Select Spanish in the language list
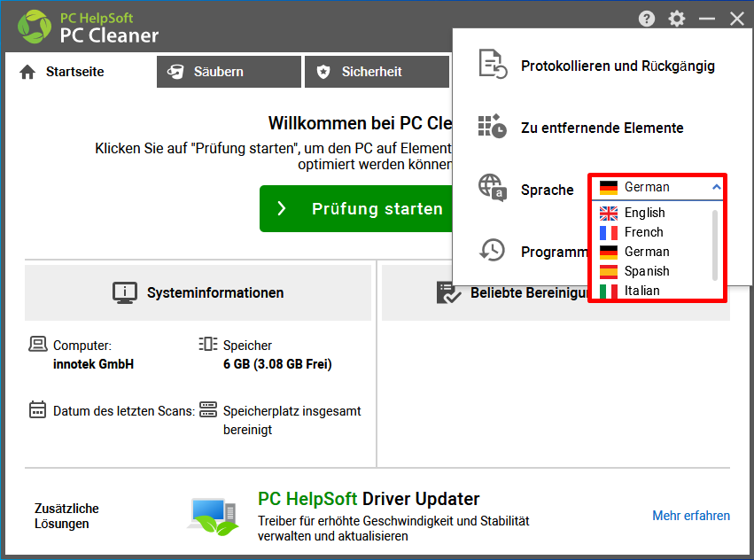 pyautogui.click(x=652, y=271)
